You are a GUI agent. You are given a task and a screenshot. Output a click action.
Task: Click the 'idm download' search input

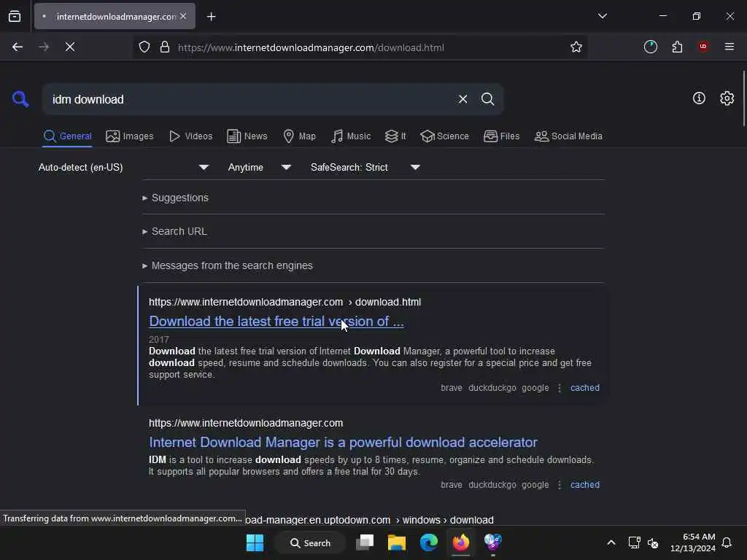[250, 99]
